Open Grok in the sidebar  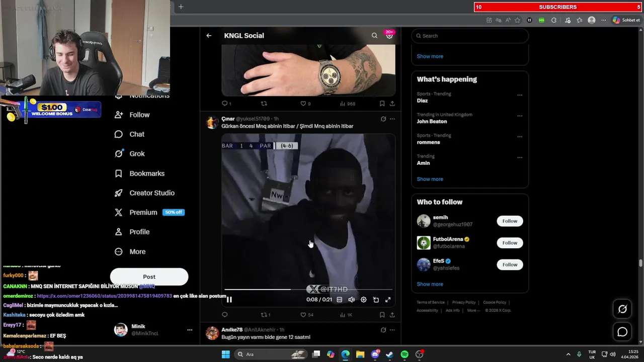tap(130, 154)
